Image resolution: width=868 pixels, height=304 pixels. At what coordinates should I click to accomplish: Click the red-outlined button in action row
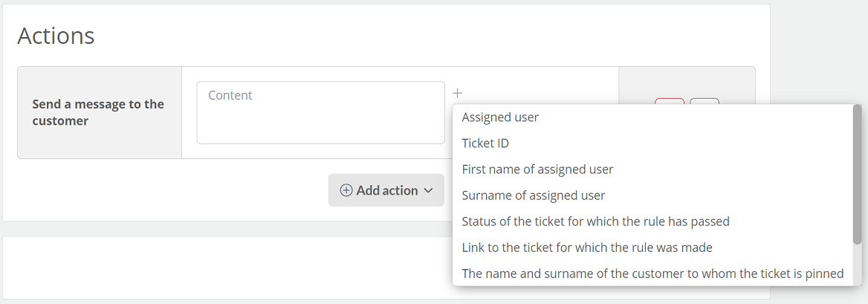pos(670,101)
